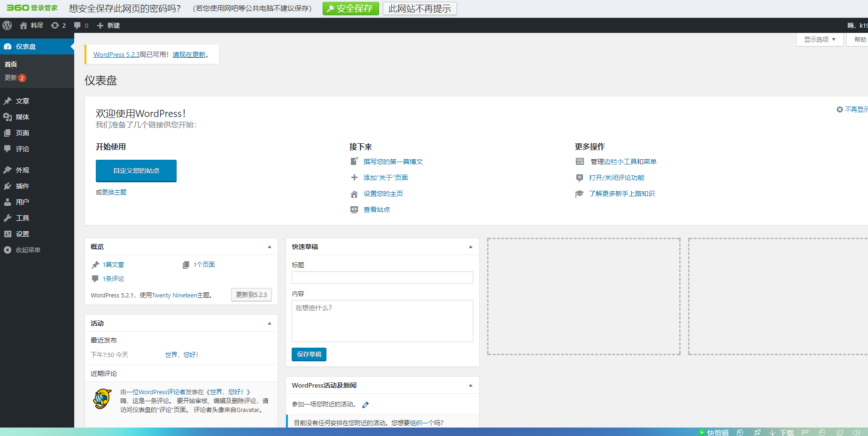The width and height of the screenshot is (868, 436).
Task: Open the WordPress 5.2.3 notice link
Action: [116, 54]
